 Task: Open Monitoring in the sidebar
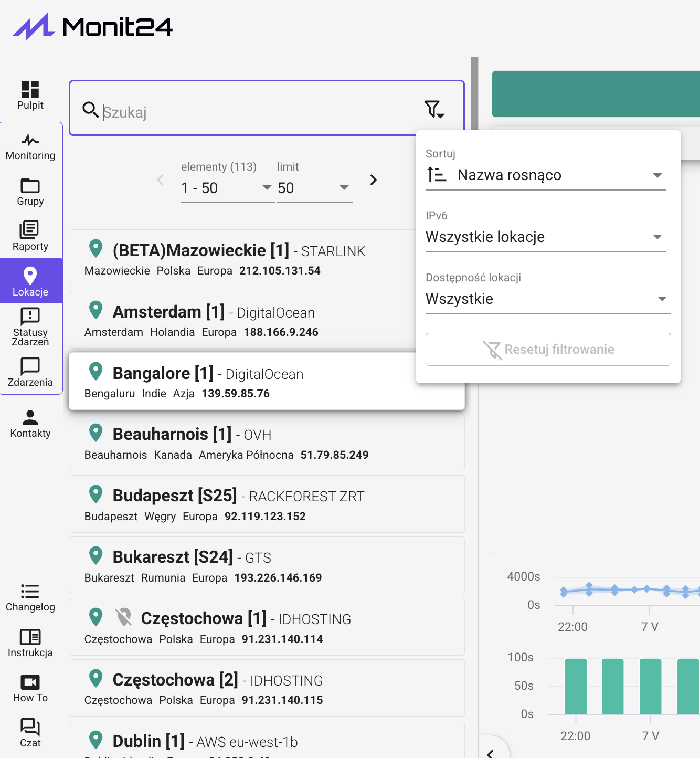(30, 146)
